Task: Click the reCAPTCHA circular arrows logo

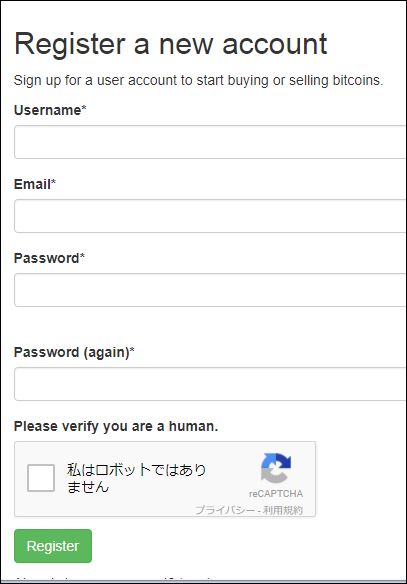Action: click(x=276, y=468)
